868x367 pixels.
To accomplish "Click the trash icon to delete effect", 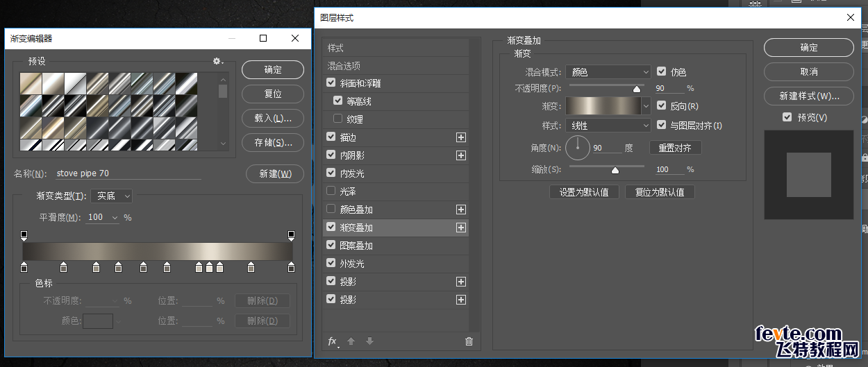I will tap(469, 341).
